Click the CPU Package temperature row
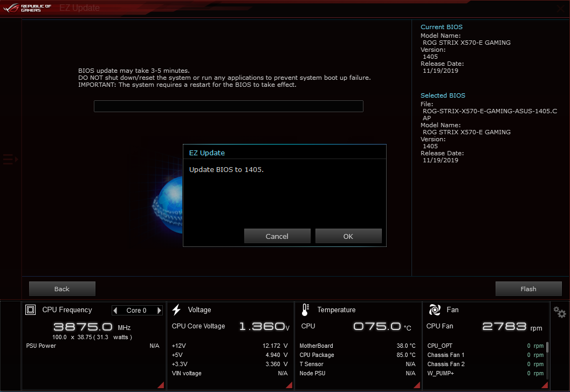 pos(358,355)
